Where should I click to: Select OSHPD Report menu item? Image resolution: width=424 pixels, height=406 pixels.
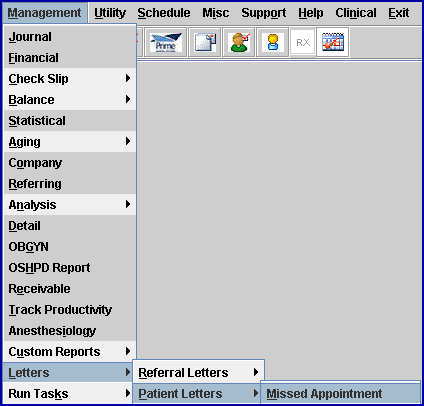70,268
